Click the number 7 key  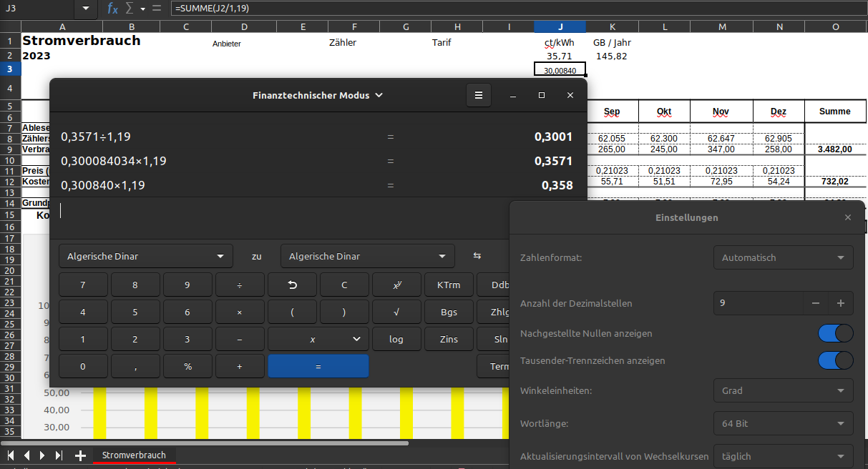[x=83, y=285]
